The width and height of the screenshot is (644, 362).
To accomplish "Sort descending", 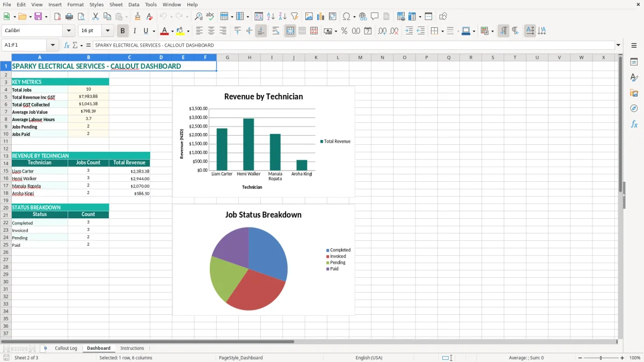I will pos(283,17).
